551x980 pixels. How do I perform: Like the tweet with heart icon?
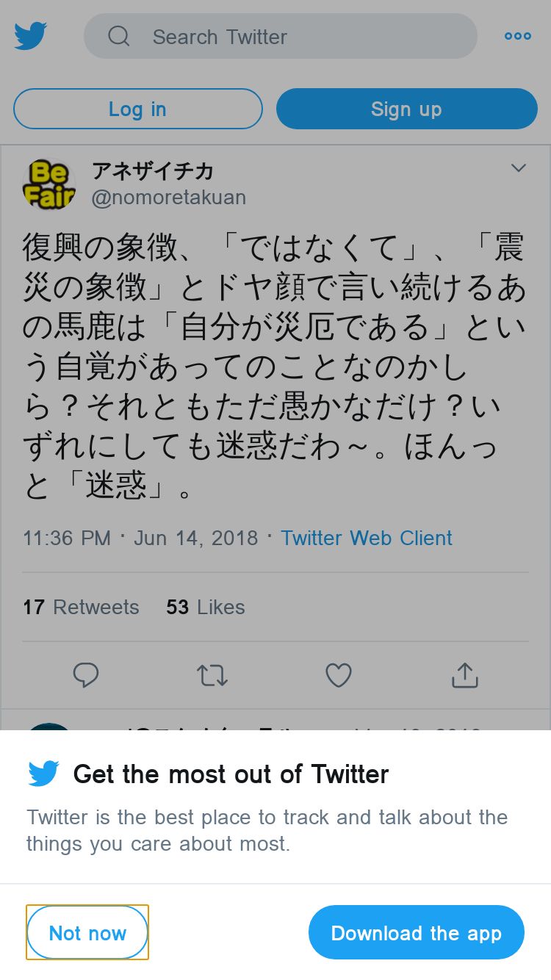[x=339, y=675]
